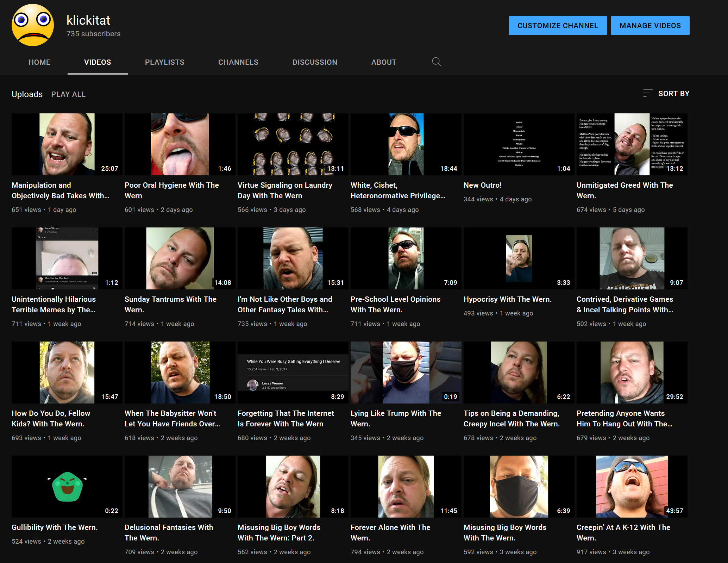728x563 pixels.
Task: Click 'Delusional Fantasies With The Wern.' title
Action: (169, 533)
